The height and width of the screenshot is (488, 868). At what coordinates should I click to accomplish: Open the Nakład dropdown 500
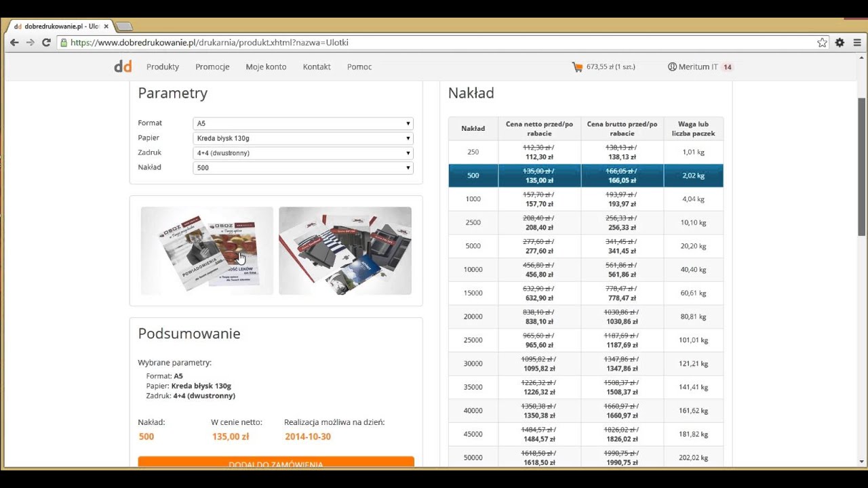(303, 167)
